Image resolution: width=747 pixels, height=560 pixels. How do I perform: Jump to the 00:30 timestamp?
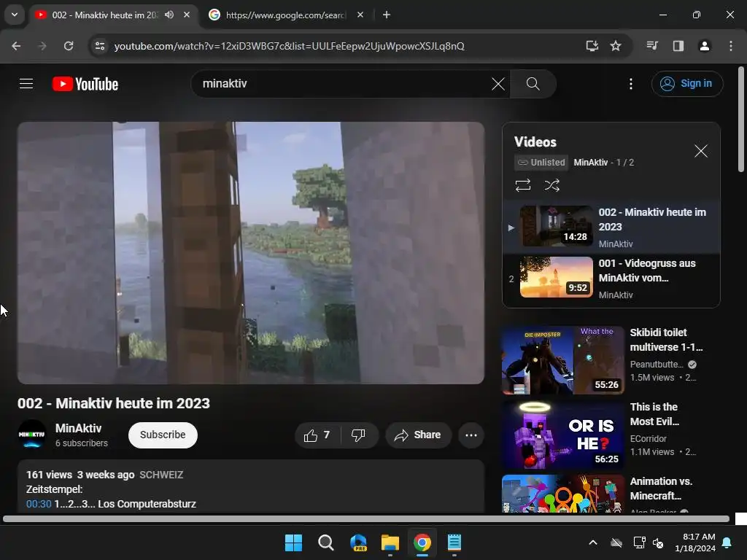[39, 504]
